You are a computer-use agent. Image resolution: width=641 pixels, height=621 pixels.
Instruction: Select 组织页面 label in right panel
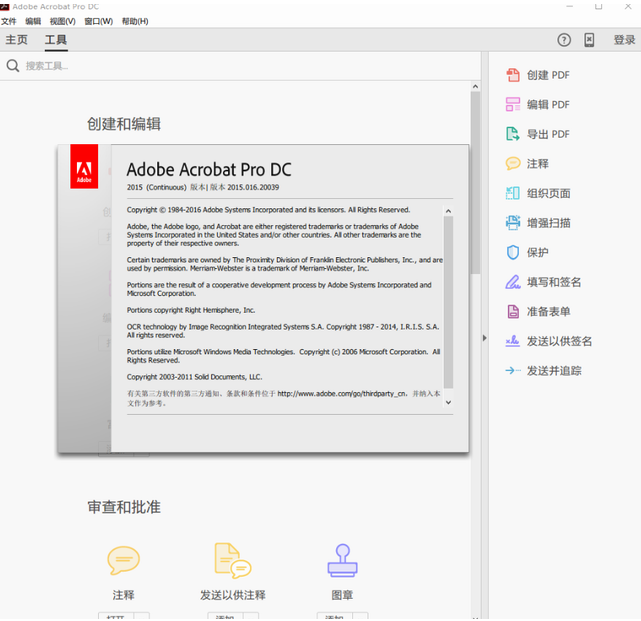coord(549,193)
